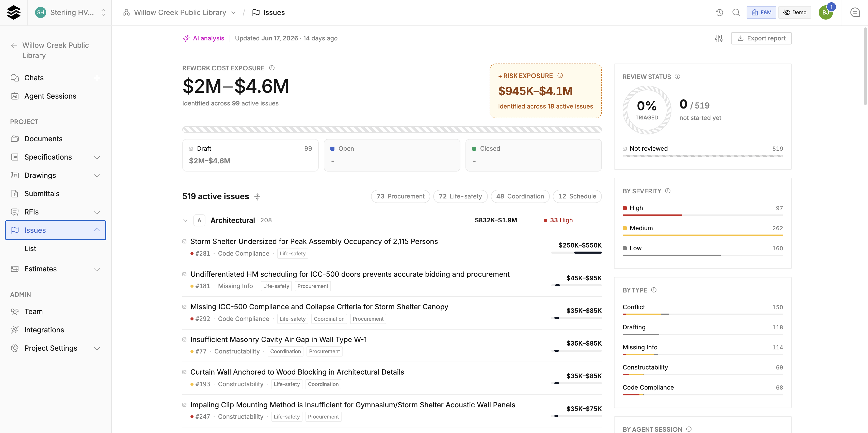
Task: Go to Submittals in the sidebar
Action: tap(56, 194)
